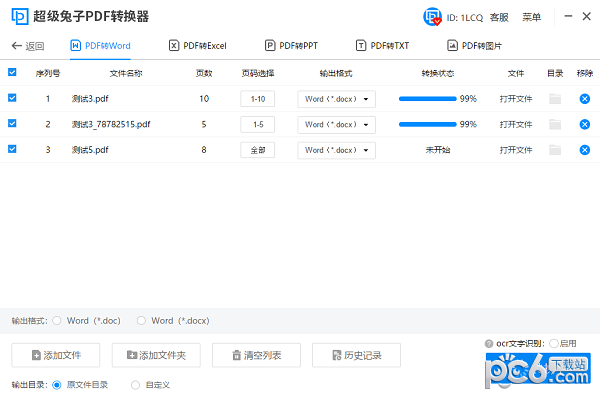Screen dimensions: 600x401
Task: Click the OCR help question mark icon
Action: (489, 344)
